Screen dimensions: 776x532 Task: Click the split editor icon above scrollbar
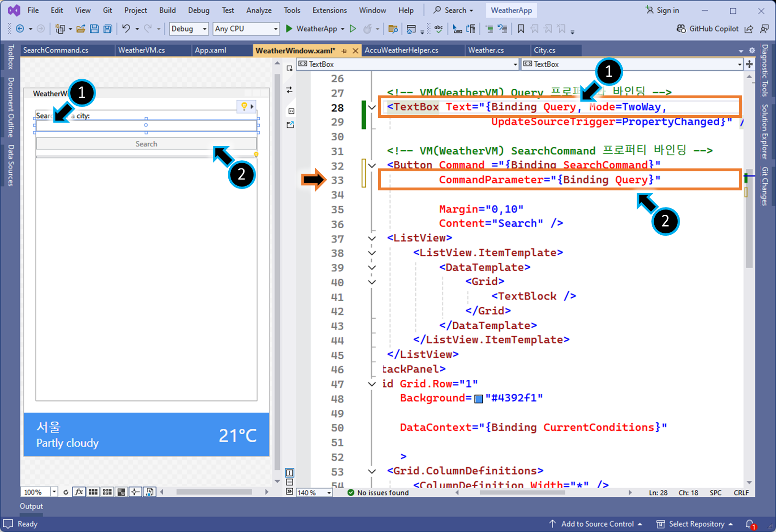point(749,64)
